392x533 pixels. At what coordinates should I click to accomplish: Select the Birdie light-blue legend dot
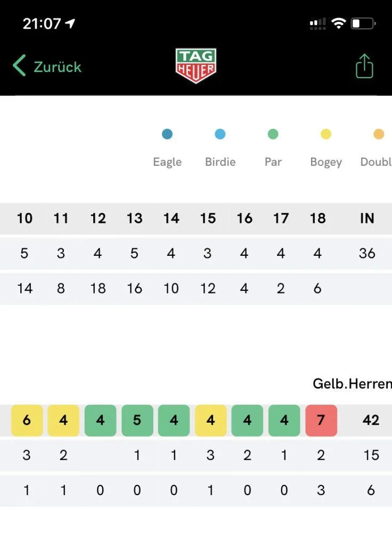220,134
